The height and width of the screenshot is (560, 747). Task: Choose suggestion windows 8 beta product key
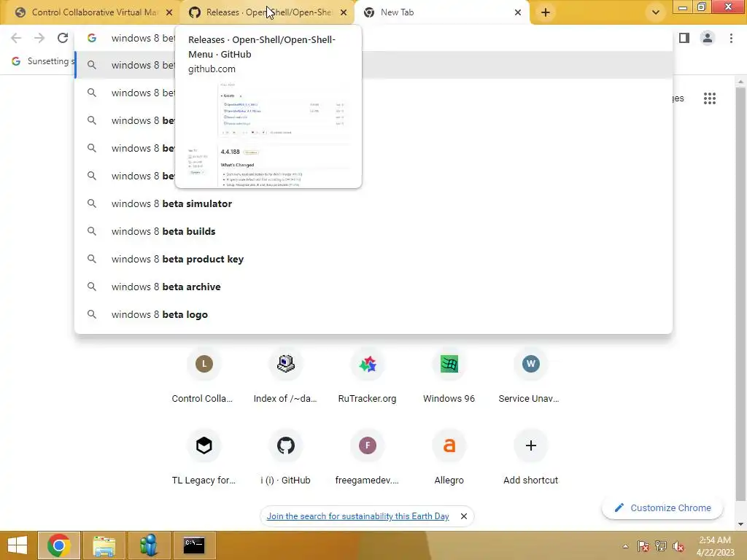coord(373,259)
